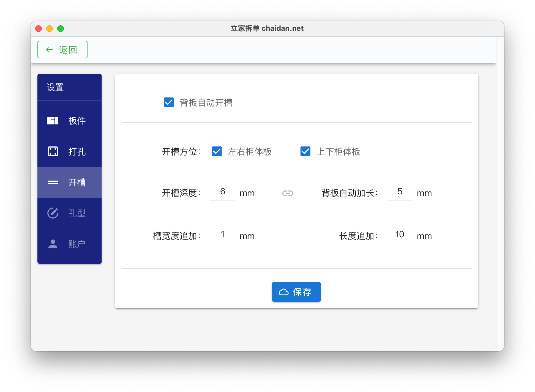535x392 pixels.
Task: Click the 槽宽度追加 label
Action: (x=177, y=236)
